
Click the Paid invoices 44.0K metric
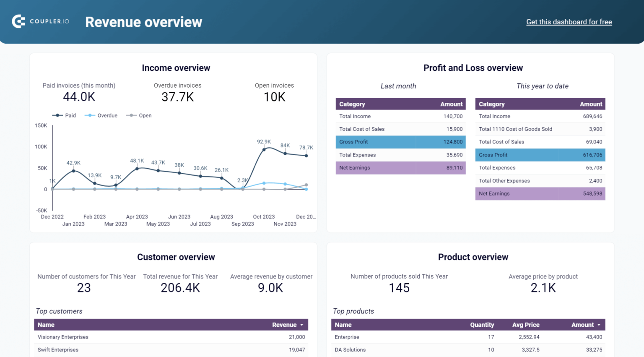tap(79, 96)
